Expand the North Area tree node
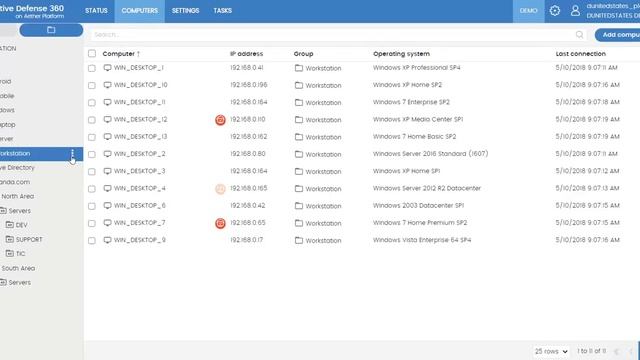The width and height of the screenshot is (640, 360). tap(18, 196)
